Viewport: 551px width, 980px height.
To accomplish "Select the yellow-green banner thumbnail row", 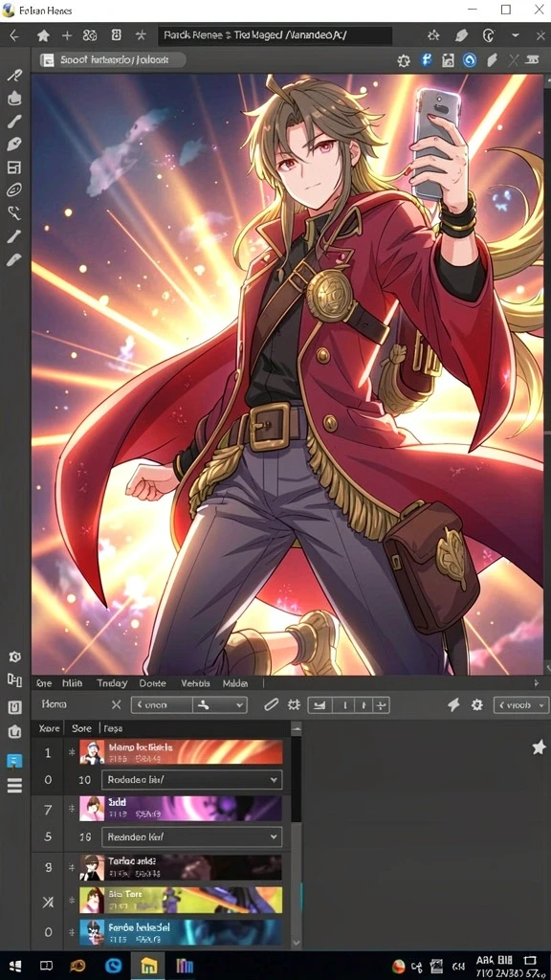I will tap(181, 900).
